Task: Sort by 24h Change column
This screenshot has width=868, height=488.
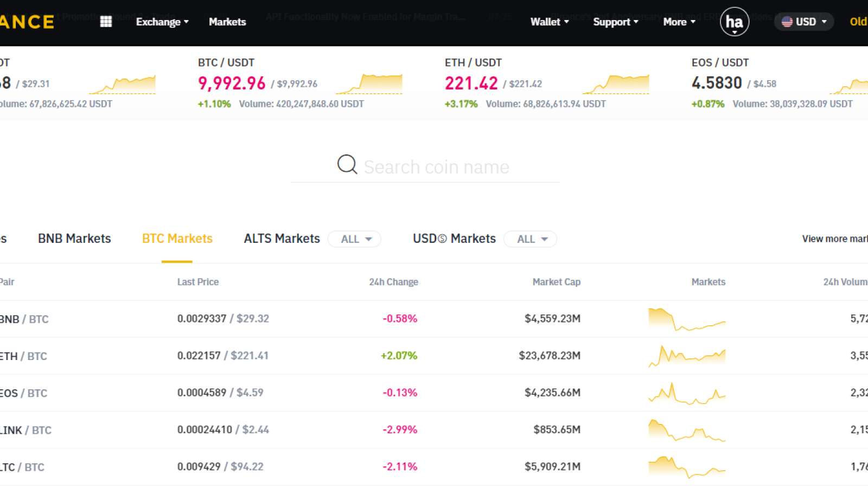Action: [x=394, y=282]
